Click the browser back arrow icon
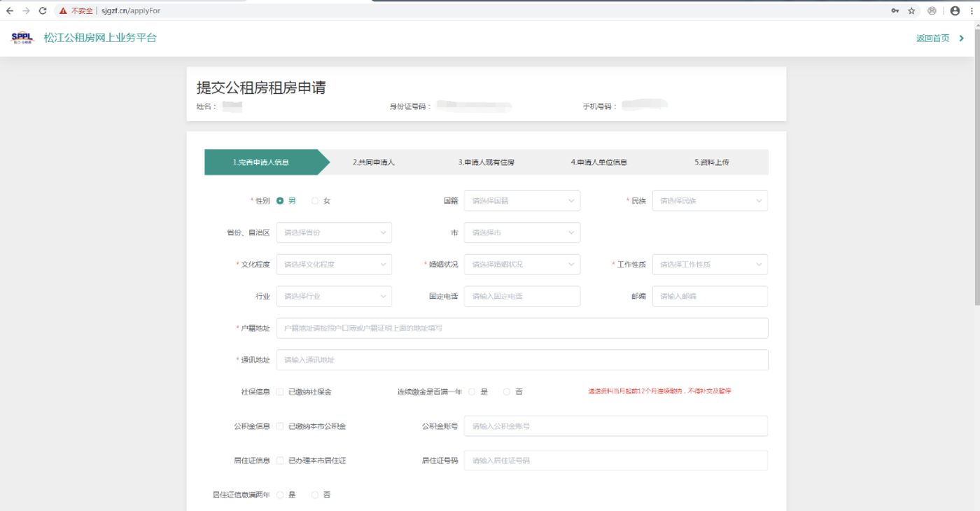Viewport: 980px width, 511px height. coord(10,11)
